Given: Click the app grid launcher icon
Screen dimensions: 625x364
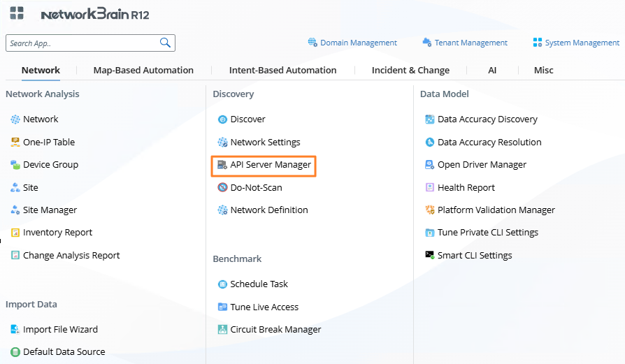Looking at the screenshot, I should pyautogui.click(x=17, y=13).
